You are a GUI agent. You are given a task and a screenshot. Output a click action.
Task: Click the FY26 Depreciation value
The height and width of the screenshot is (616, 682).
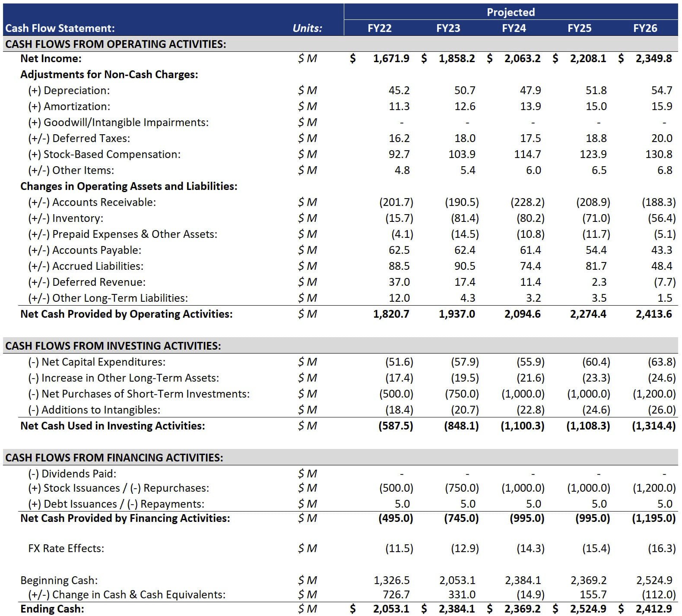click(x=661, y=91)
